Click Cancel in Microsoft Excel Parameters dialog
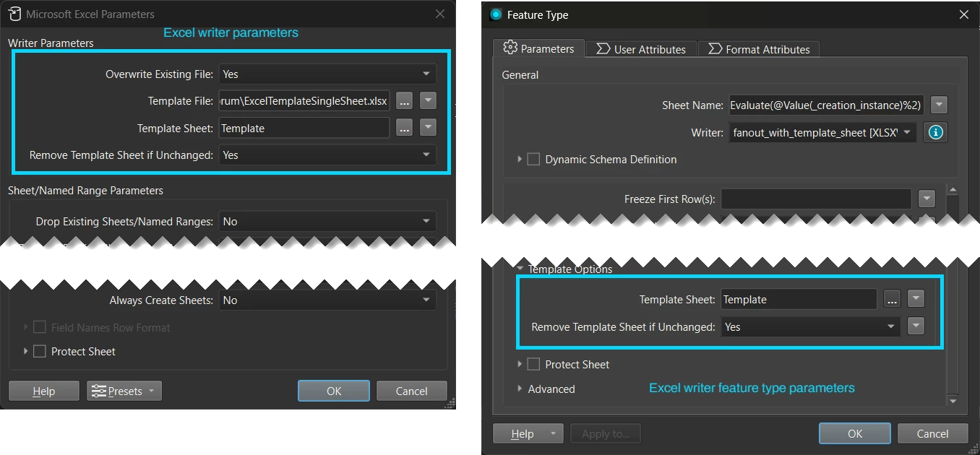 tap(412, 391)
